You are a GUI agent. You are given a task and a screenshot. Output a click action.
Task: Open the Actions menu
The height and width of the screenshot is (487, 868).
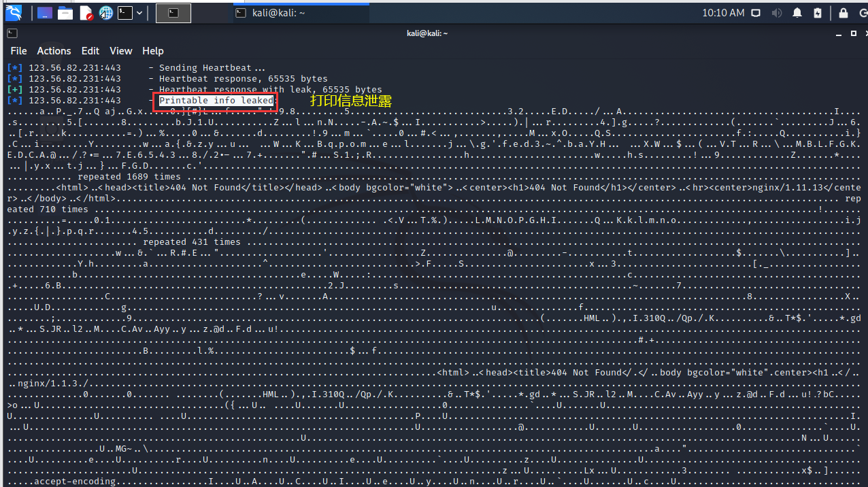point(54,50)
